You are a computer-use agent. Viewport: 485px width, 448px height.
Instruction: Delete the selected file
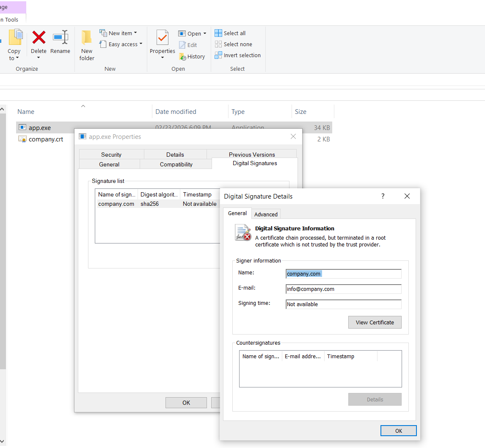(x=39, y=43)
